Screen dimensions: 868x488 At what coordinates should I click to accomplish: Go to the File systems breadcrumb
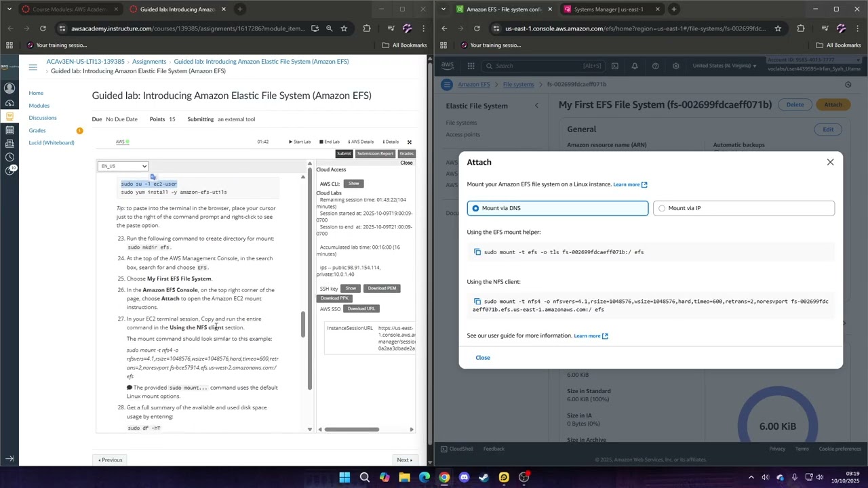[x=518, y=85]
